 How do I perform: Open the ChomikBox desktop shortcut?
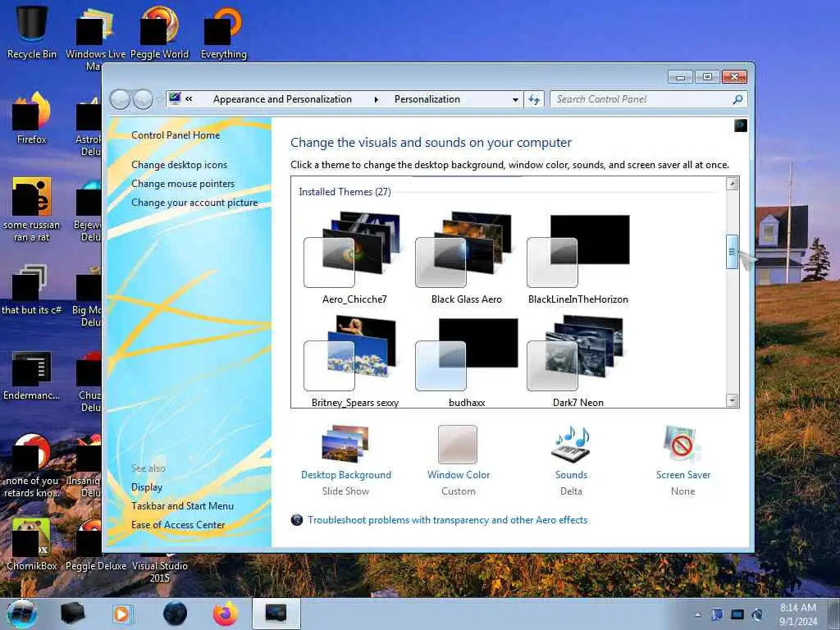[x=32, y=544]
